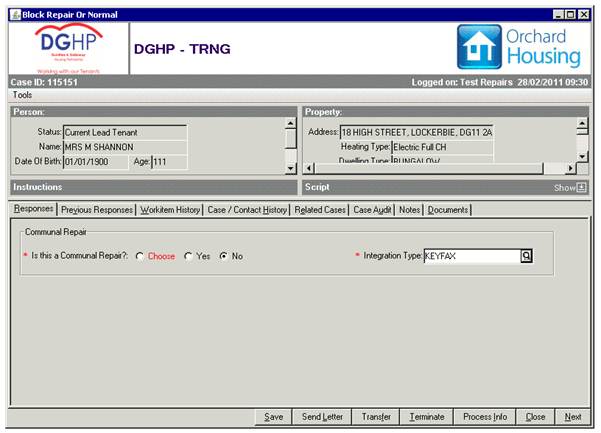
Task: Proceed with the Next button
Action: coord(573,417)
